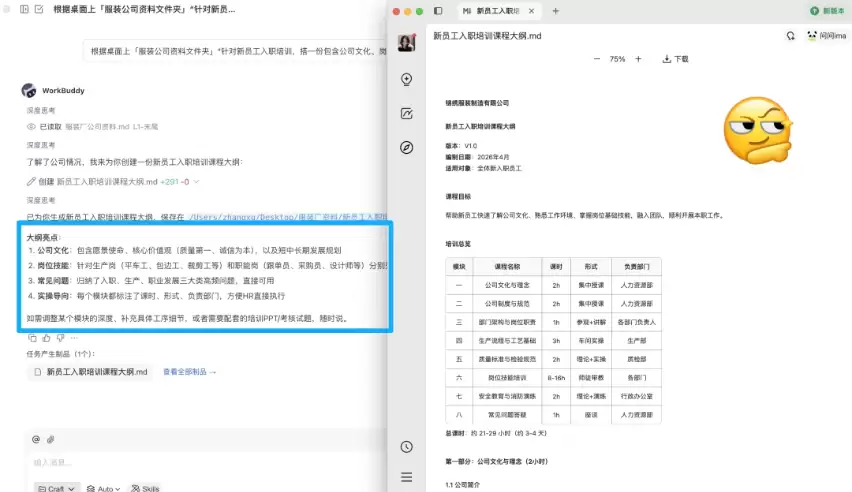Image resolution: width=852 pixels, height=492 pixels.
Task: Open the user profile avatar in ima
Action: (406, 42)
